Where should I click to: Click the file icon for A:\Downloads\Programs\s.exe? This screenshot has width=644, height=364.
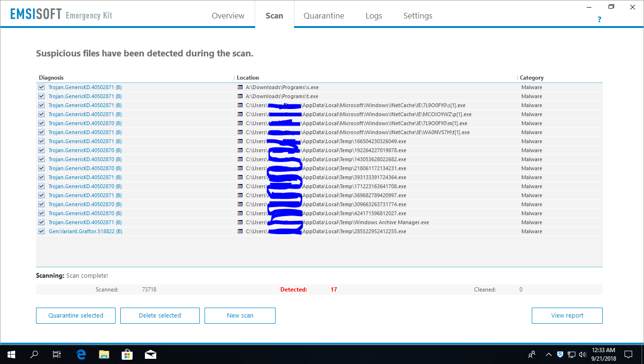click(x=240, y=87)
